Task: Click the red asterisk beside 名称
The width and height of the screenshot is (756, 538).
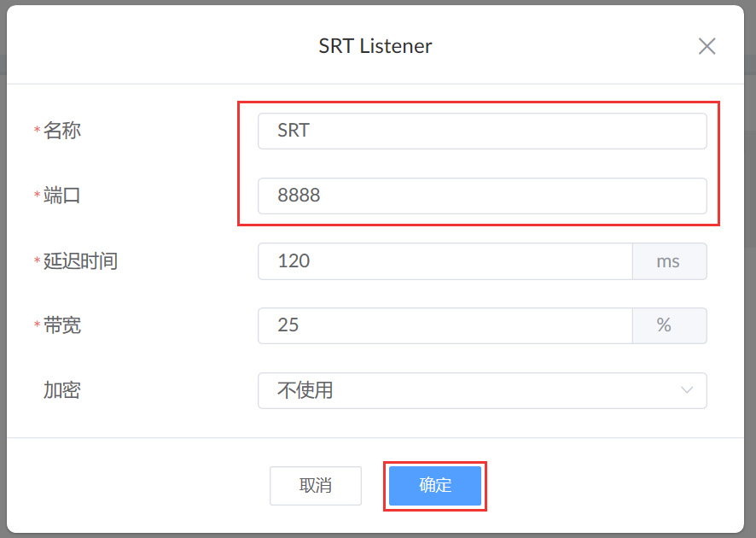Action: point(37,132)
